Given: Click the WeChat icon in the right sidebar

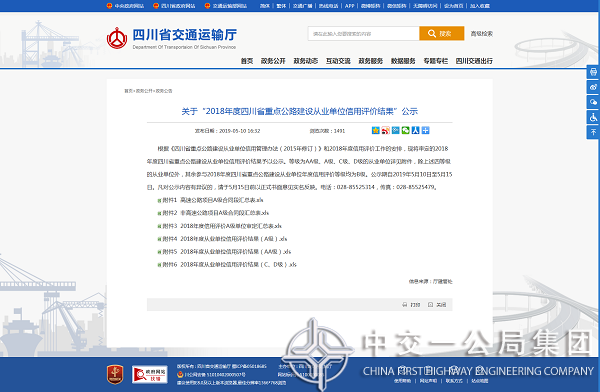Looking at the screenshot, I should 593,102.
